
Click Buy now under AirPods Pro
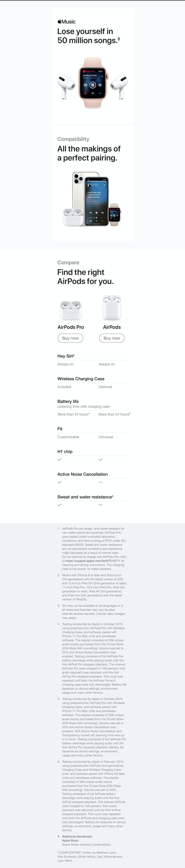coord(70,338)
